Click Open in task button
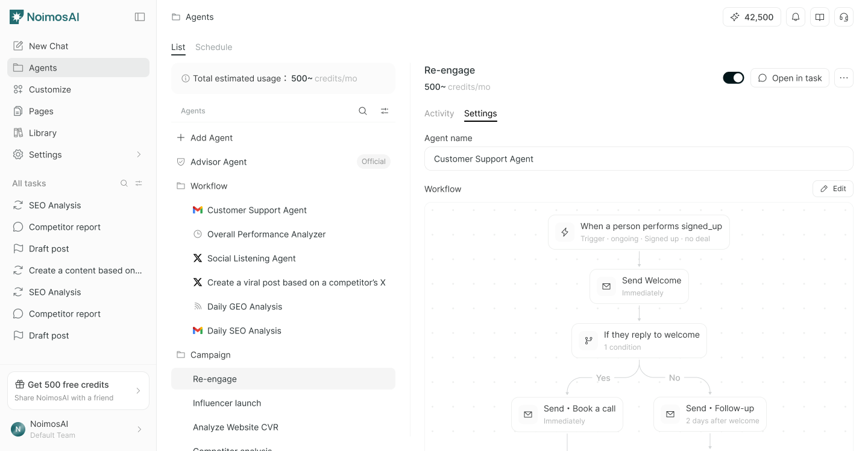 (x=790, y=78)
